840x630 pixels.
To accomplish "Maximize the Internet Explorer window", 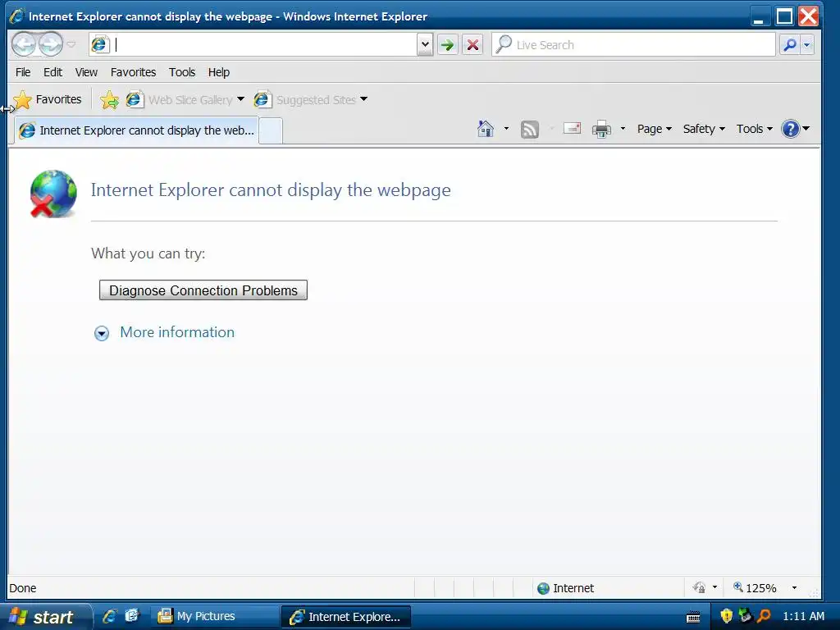I will click(x=784, y=16).
